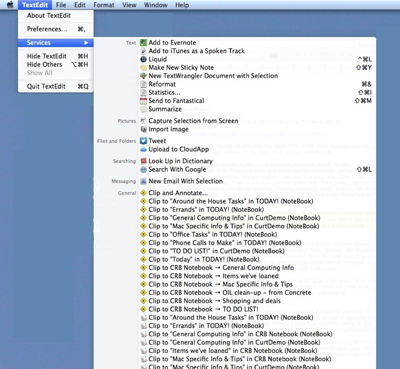Image resolution: width=400 pixels, height=369 pixels.
Task: Click the Fantastical calendar icon
Action: (x=143, y=101)
